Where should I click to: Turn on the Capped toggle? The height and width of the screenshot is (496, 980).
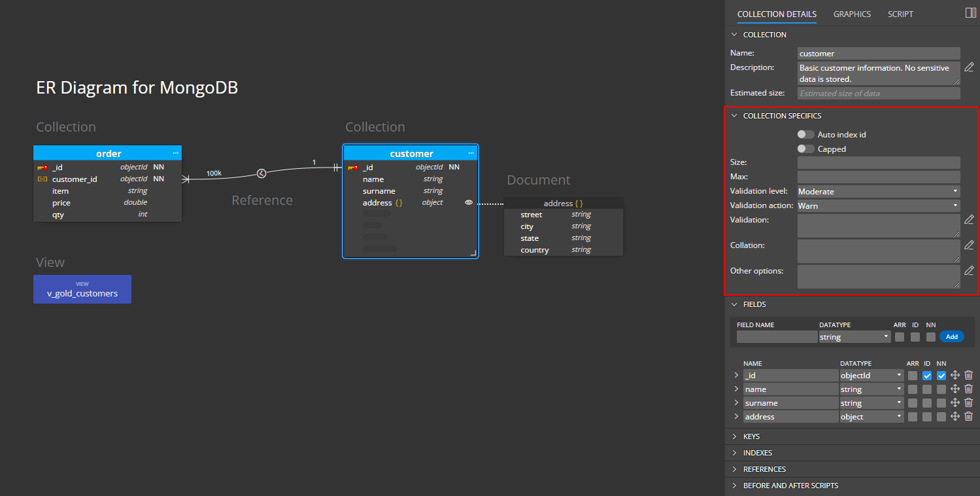click(805, 149)
